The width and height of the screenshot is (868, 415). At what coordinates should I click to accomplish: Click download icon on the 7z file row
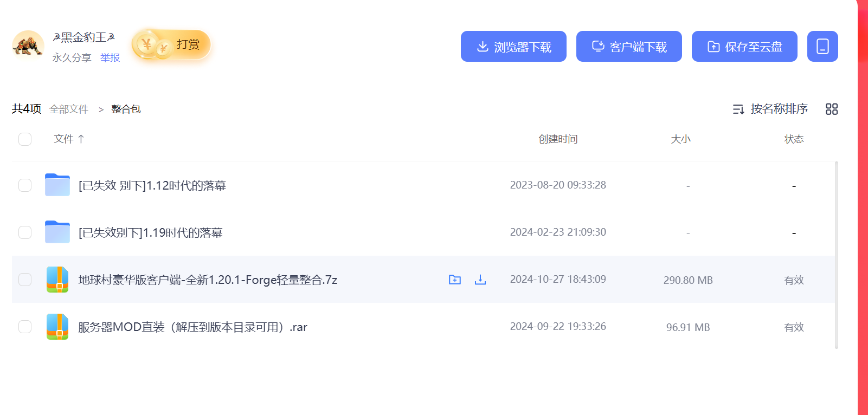pos(480,280)
